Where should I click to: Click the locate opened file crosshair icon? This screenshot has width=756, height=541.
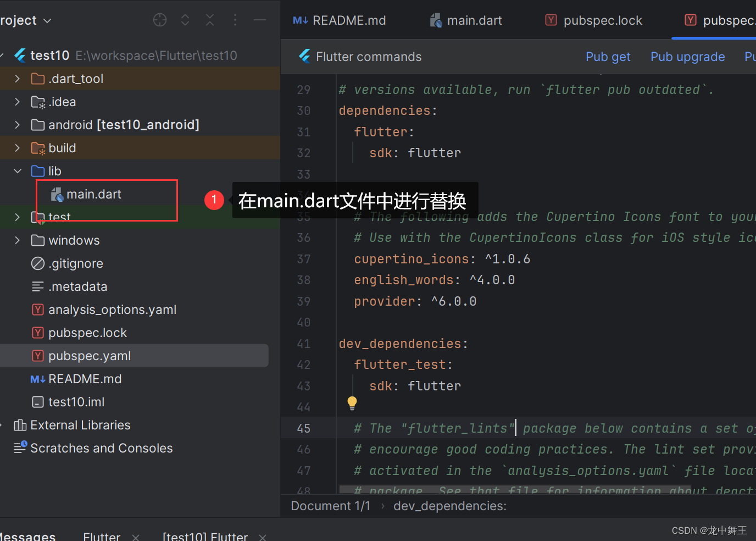tap(160, 20)
